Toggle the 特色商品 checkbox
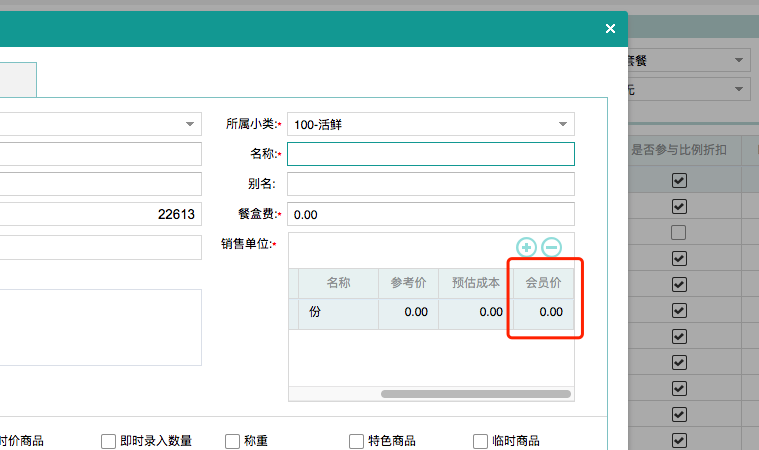Screen dimensions: 759x450 tap(357, 441)
